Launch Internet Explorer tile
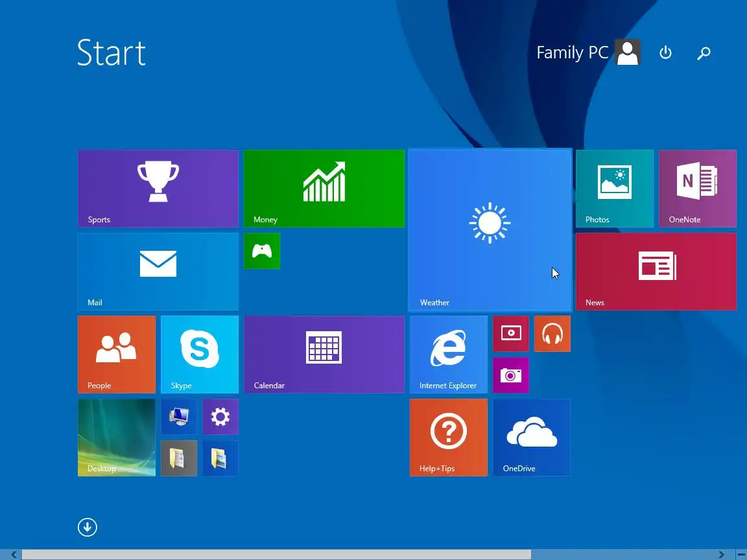Viewport: 747px width, 560px height. pyautogui.click(x=448, y=355)
